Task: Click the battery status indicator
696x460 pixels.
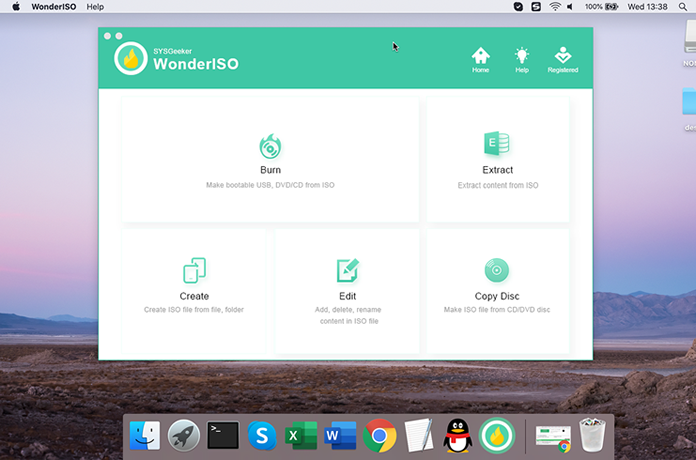Action: [601, 7]
